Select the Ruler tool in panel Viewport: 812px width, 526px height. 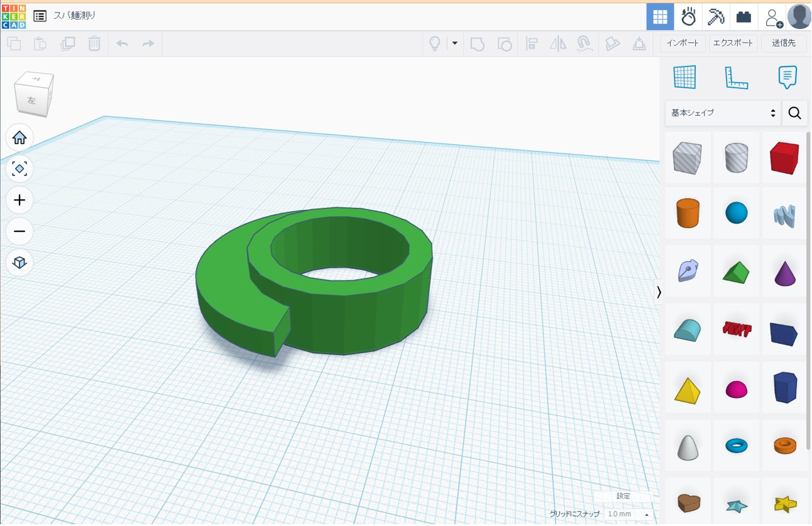[736, 77]
